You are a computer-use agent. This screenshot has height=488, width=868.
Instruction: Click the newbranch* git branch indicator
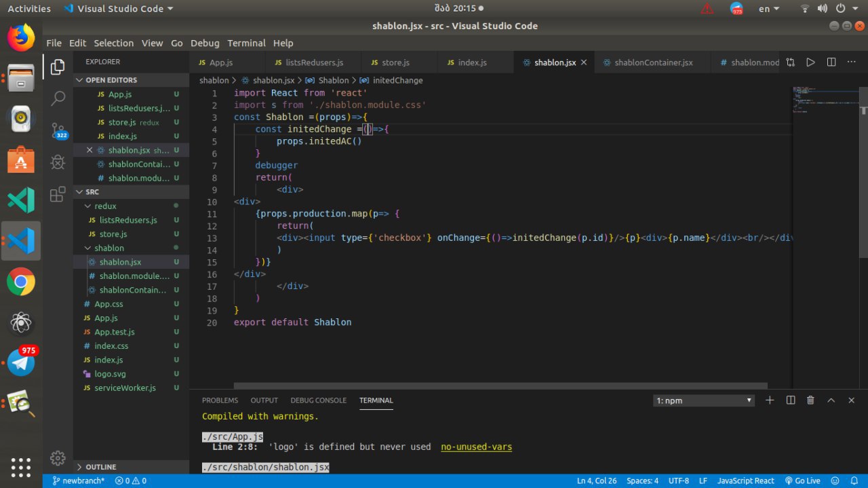tap(78, 481)
